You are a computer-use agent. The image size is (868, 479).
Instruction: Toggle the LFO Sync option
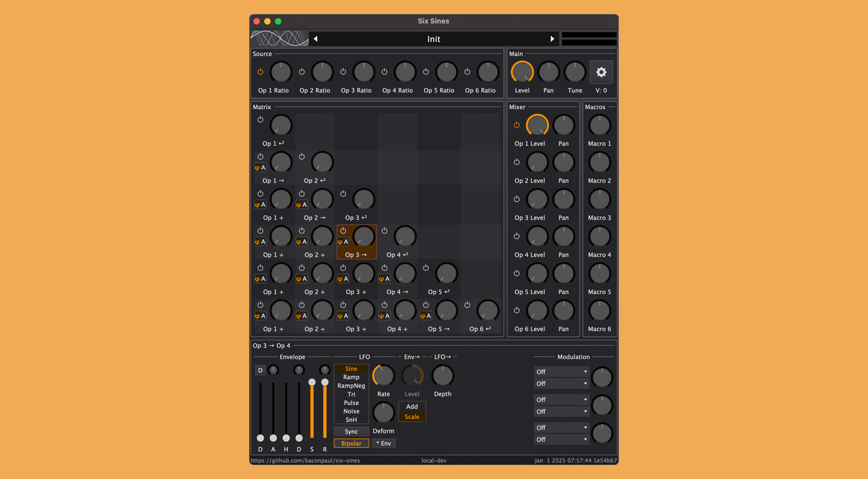coord(351,432)
